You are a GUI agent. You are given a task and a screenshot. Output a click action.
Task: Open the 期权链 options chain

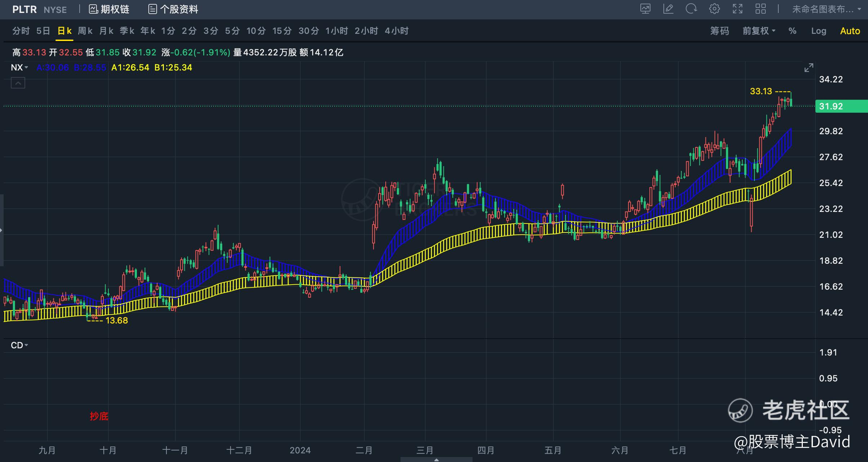pyautogui.click(x=109, y=9)
